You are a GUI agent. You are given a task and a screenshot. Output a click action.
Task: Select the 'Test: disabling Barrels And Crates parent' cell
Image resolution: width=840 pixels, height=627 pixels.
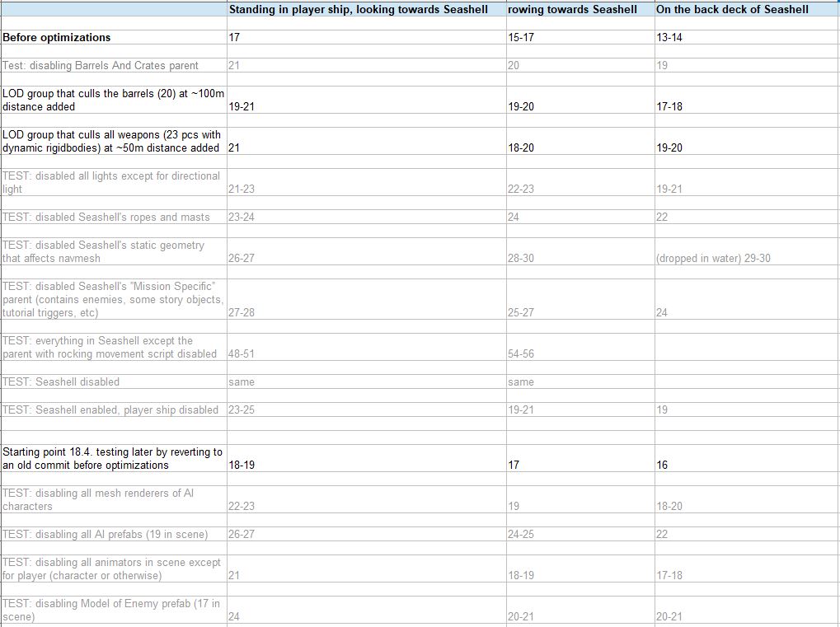(x=101, y=66)
